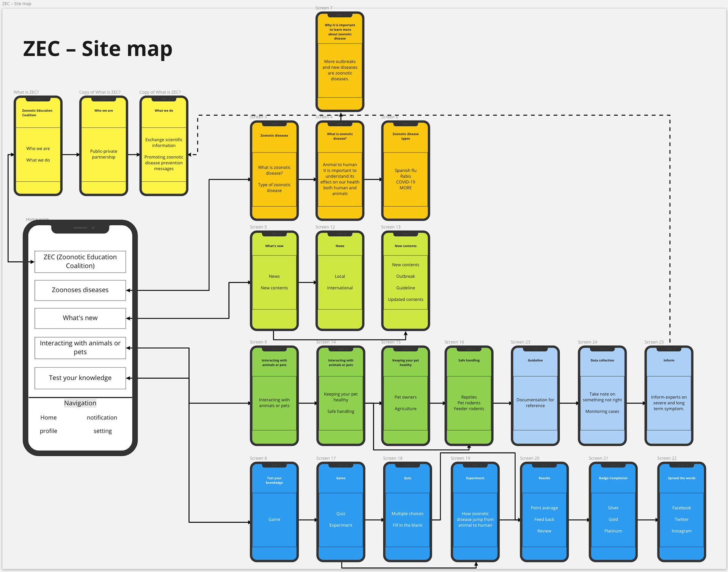Click 'Twitter' in Spread the words
Viewport: 728px width, 572px height.
tap(682, 520)
